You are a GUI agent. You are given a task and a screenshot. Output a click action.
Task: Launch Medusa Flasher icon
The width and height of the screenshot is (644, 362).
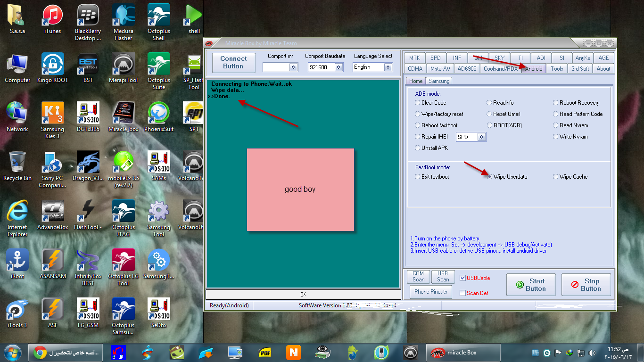pos(123,23)
